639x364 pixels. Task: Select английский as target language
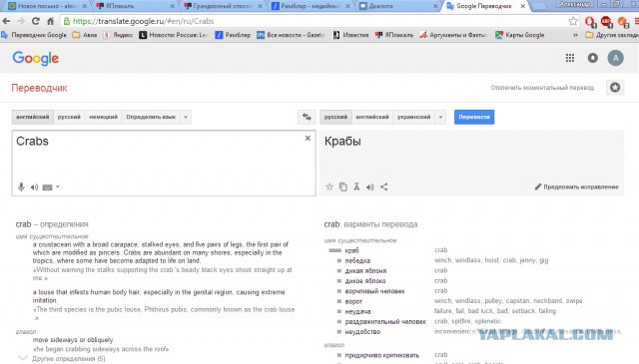point(372,117)
